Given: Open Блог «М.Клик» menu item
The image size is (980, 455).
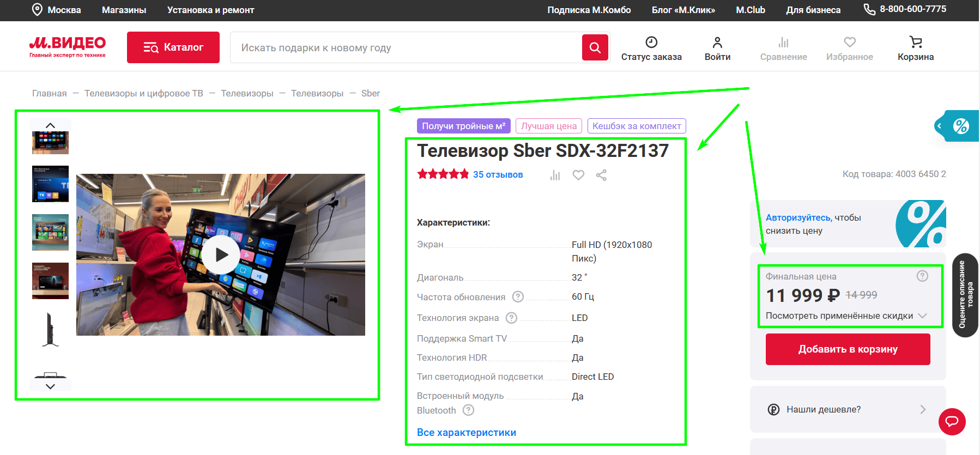Looking at the screenshot, I should [683, 10].
